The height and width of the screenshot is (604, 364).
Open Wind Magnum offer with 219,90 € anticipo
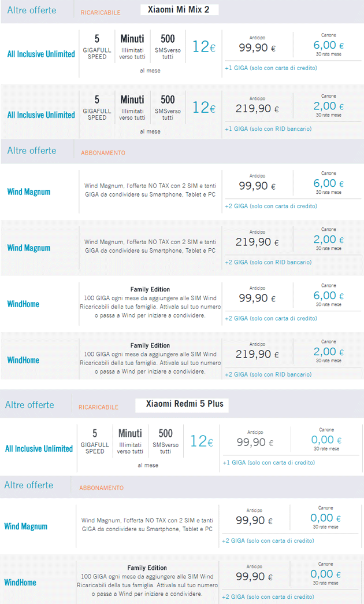click(x=29, y=248)
